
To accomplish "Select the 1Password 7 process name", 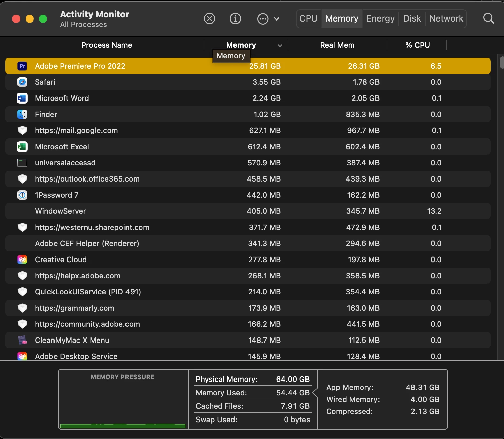I will tap(57, 195).
